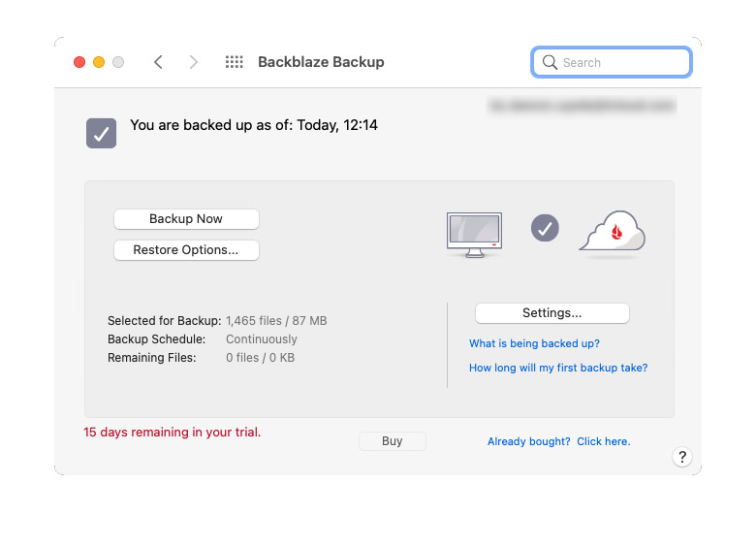The height and width of the screenshot is (547, 756).
Task: Go forward with the right chevron
Action: (x=194, y=62)
